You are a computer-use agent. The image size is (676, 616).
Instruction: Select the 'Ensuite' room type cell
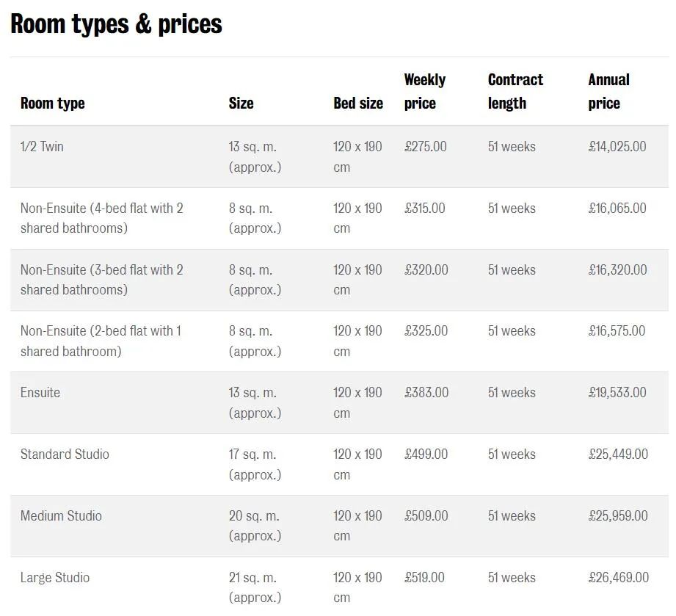coord(40,393)
